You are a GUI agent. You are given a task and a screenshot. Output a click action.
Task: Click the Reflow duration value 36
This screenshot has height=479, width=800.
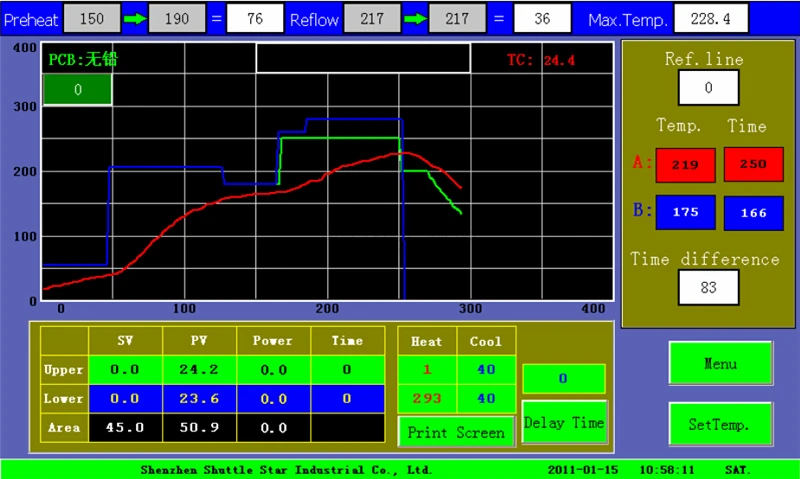[x=542, y=19]
